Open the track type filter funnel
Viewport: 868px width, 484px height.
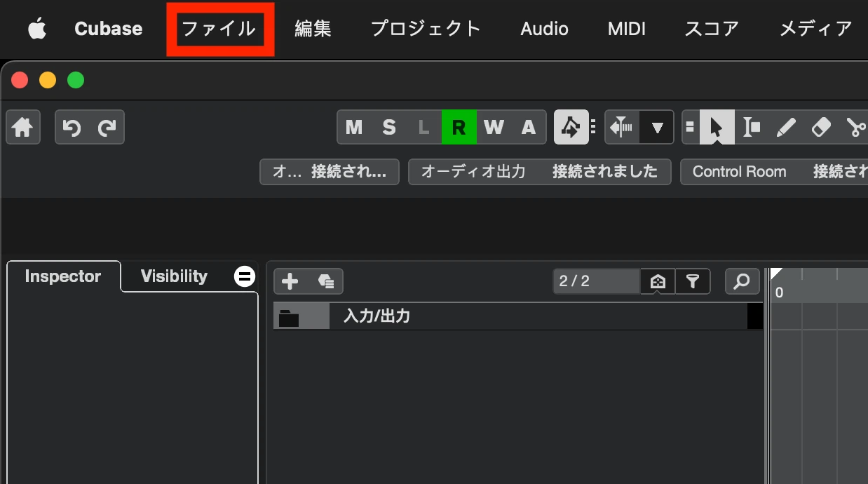(x=693, y=281)
